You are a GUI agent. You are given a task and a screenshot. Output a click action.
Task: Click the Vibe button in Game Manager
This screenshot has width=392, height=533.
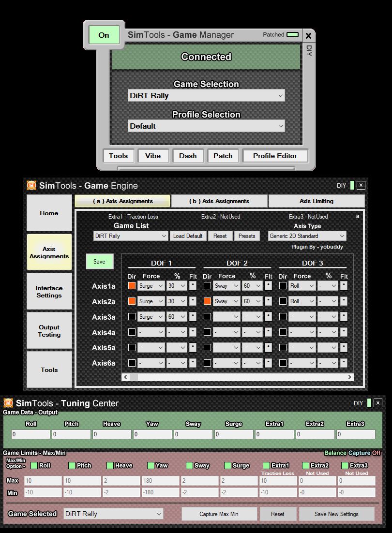tap(153, 156)
